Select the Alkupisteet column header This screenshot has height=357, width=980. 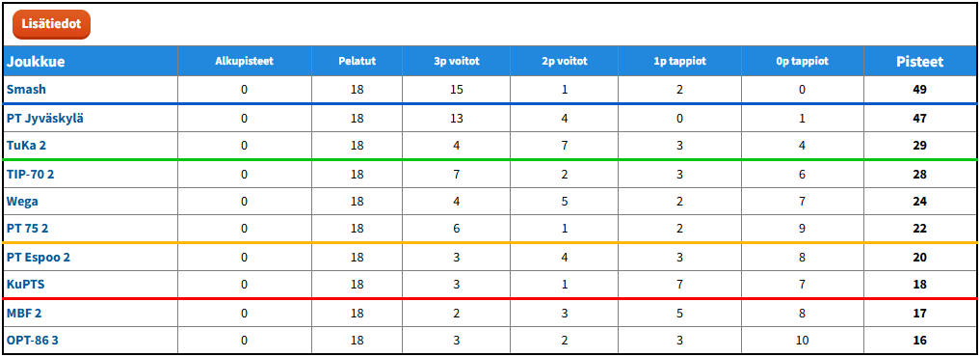[x=245, y=62]
